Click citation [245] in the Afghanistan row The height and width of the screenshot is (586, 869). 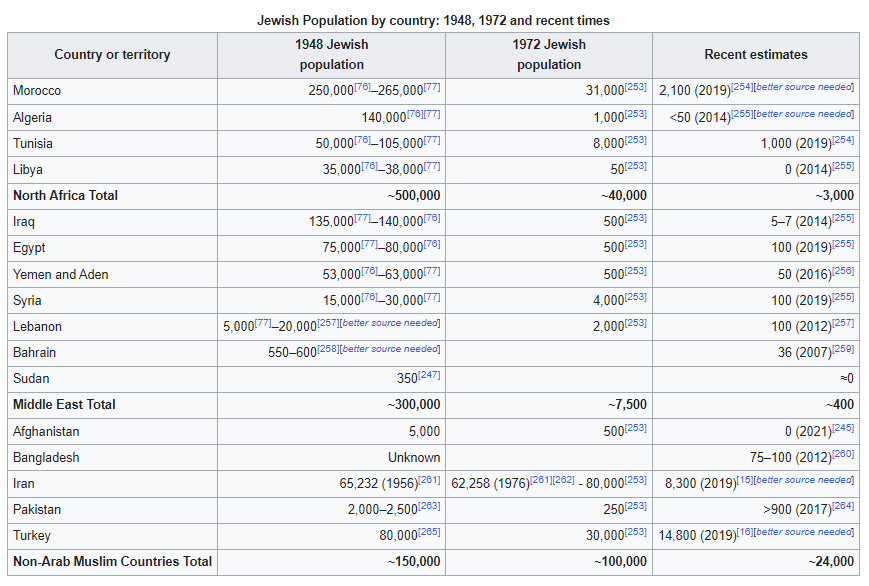[844, 428]
